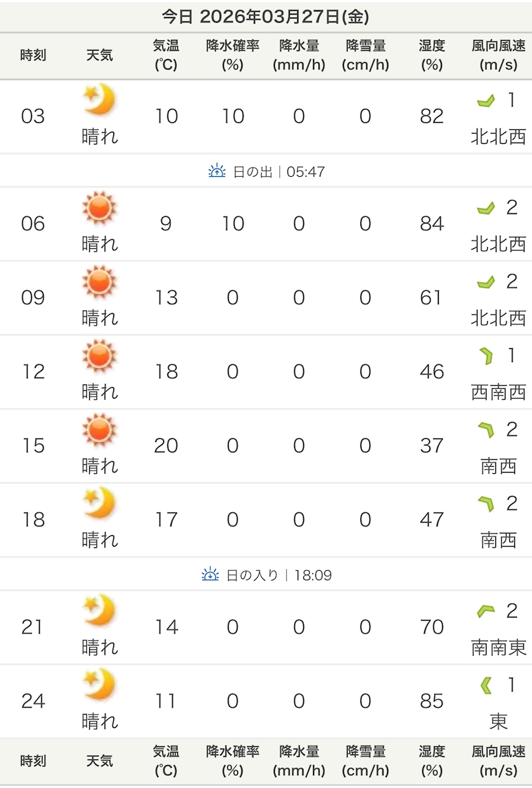Viewport: 532px width, 788px height.
Task: Select the 20 temperature value at 15
Action: [166, 445]
